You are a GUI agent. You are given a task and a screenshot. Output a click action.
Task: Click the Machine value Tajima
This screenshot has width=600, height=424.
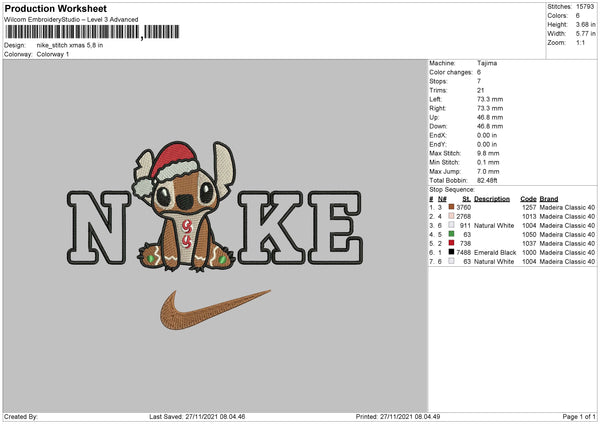(487, 63)
